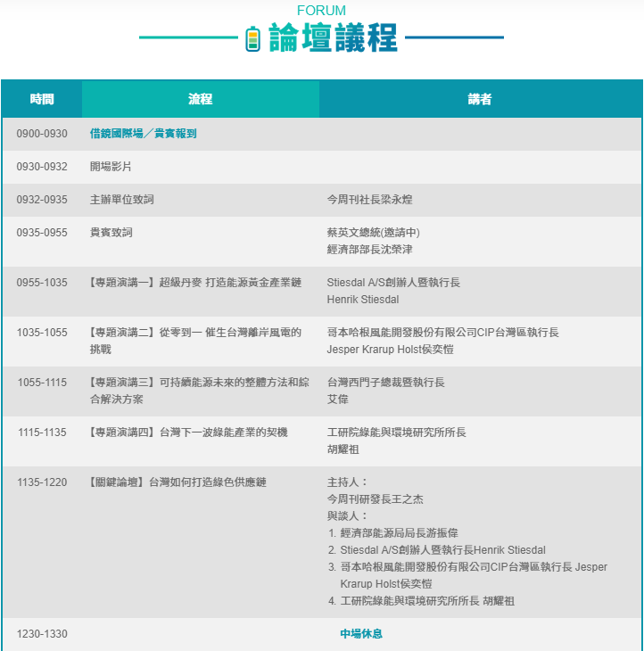Click the 開場影片 agenda item
Screen dimensions: 644x651
coord(111,167)
